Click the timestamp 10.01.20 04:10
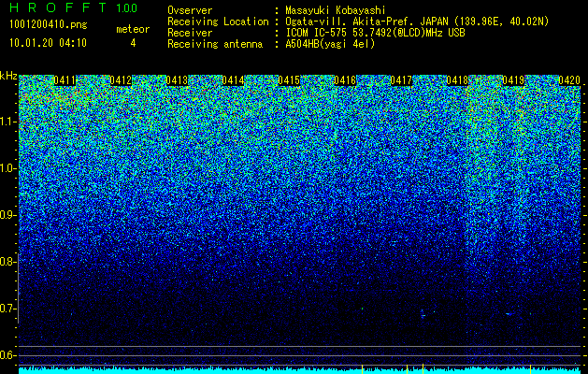 pyautogui.click(x=48, y=43)
